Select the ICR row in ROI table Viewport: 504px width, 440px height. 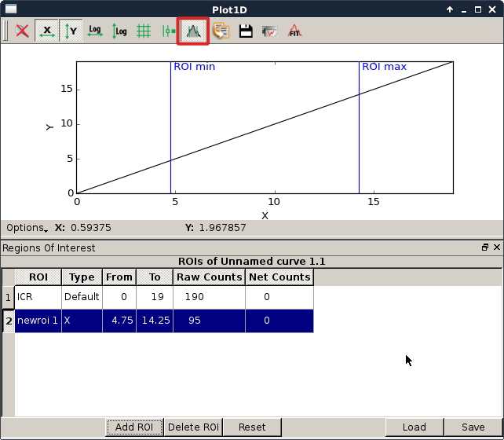37,297
